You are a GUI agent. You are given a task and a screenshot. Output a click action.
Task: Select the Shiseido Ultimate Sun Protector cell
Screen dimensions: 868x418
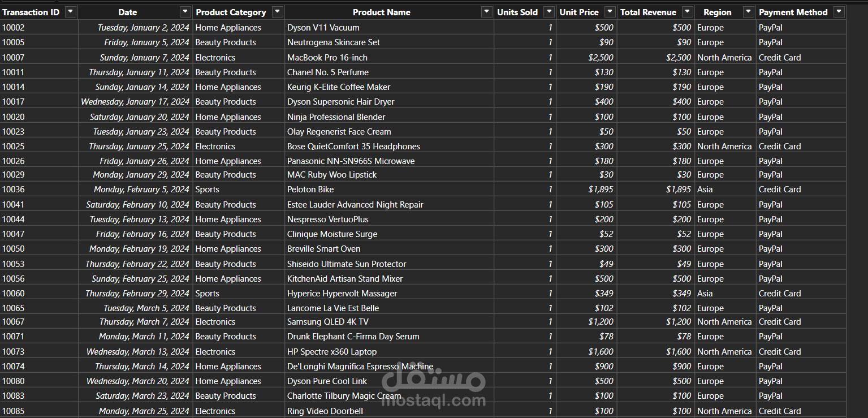coord(389,264)
